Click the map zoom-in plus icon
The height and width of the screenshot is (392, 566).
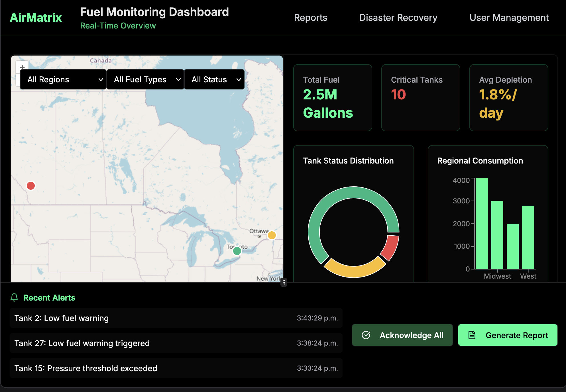pyautogui.click(x=22, y=67)
